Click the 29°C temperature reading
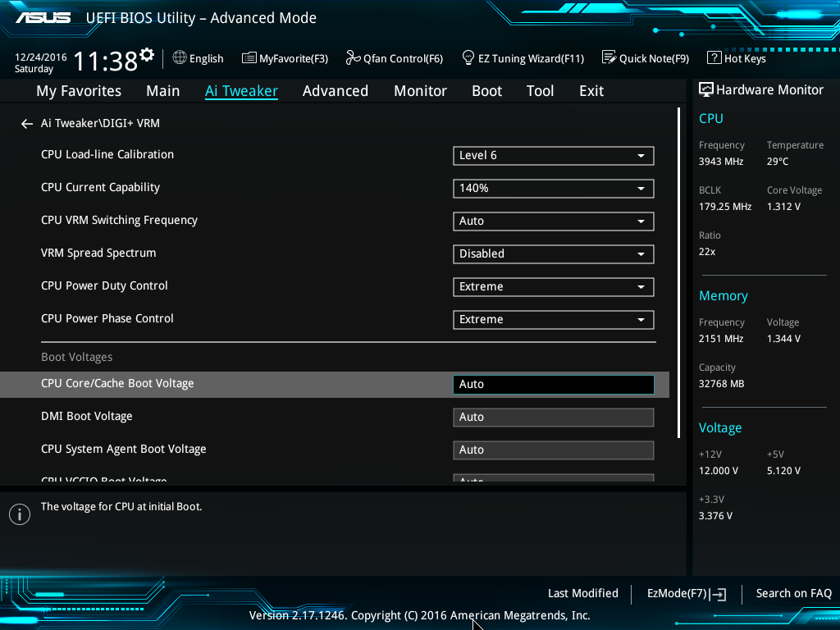 pos(778,162)
